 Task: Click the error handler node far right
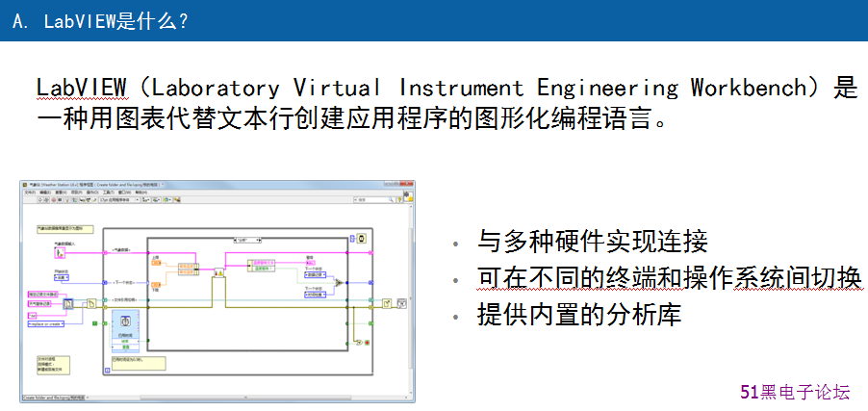(402, 303)
